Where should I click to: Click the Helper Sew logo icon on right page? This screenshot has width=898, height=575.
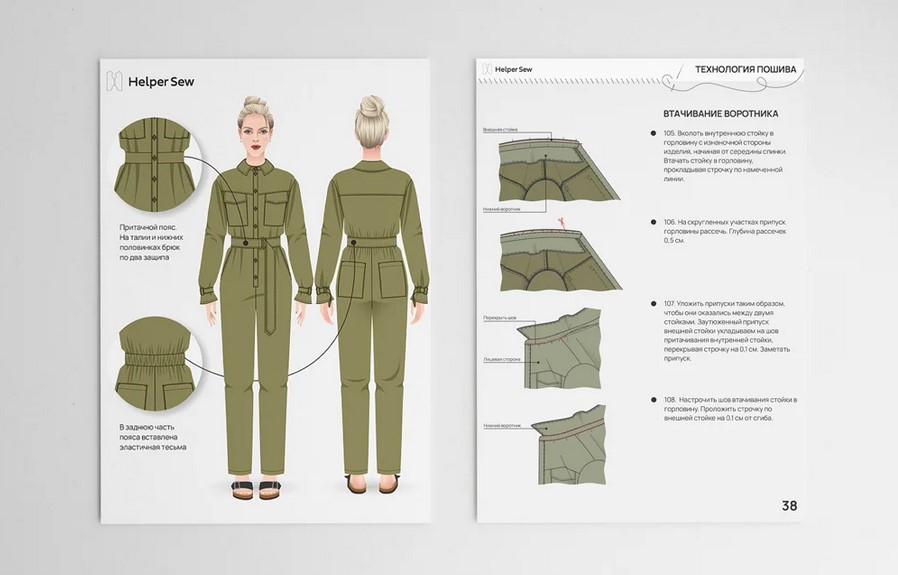tap(487, 69)
